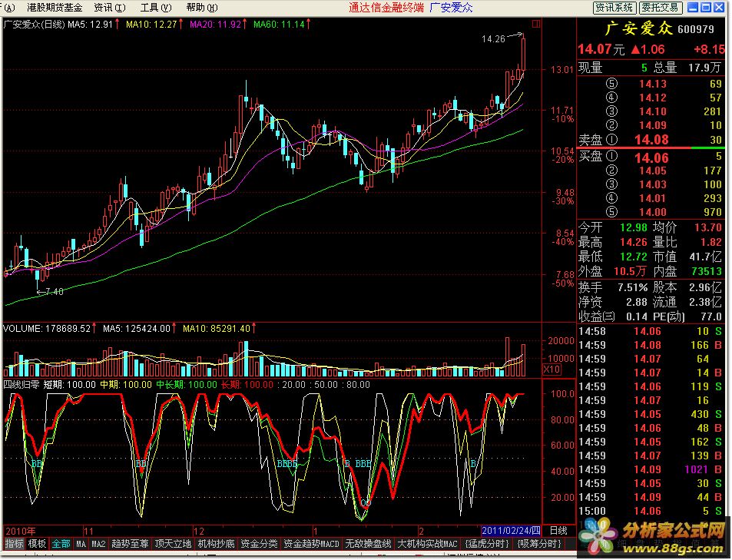Switch to the MA indicator tab

tap(81, 544)
